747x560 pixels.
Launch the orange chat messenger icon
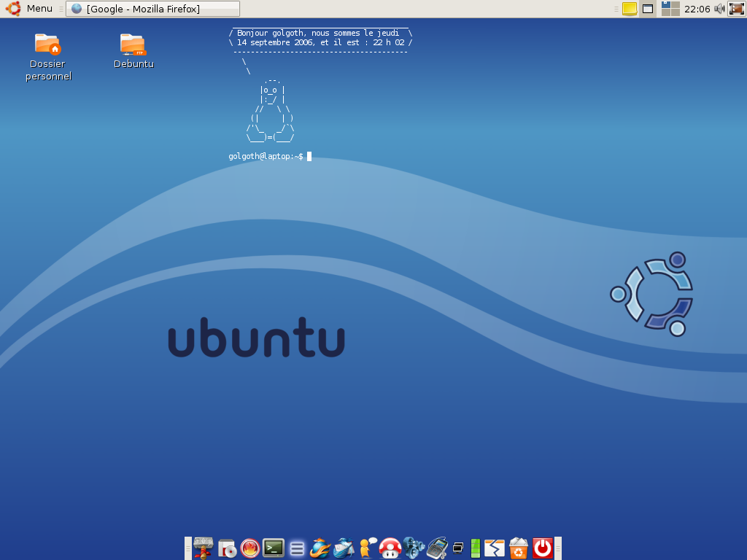(x=368, y=548)
